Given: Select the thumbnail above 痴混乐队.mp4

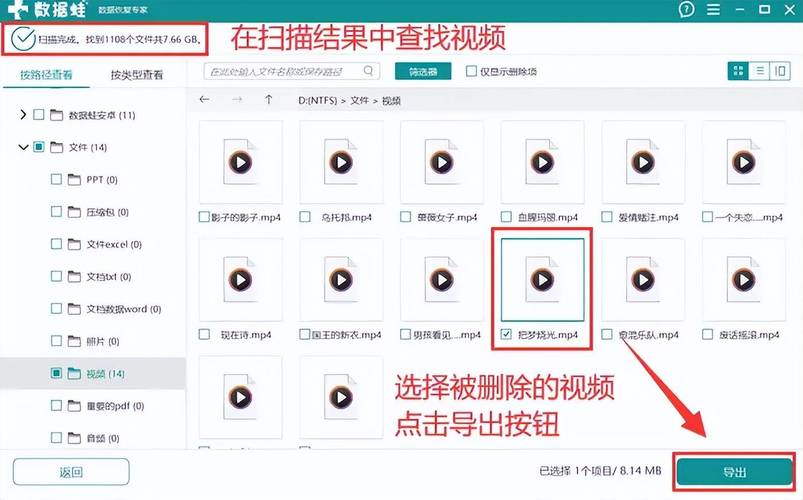Looking at the screenshot, I should point(643,280).
